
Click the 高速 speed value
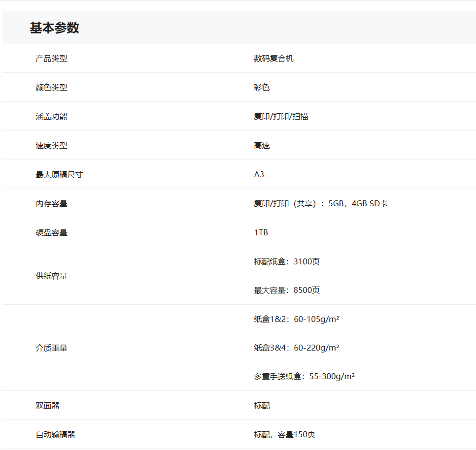point(262,146)
